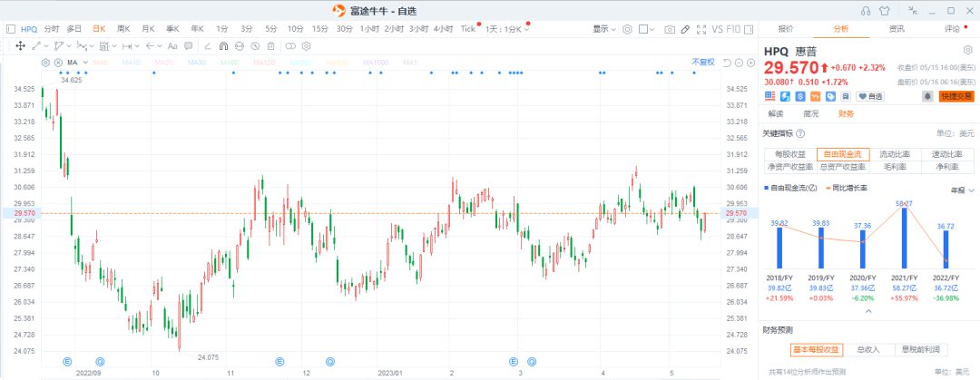
Task: Open 1天:1分K interval dropdown
Action: click(x=507, y=29)
